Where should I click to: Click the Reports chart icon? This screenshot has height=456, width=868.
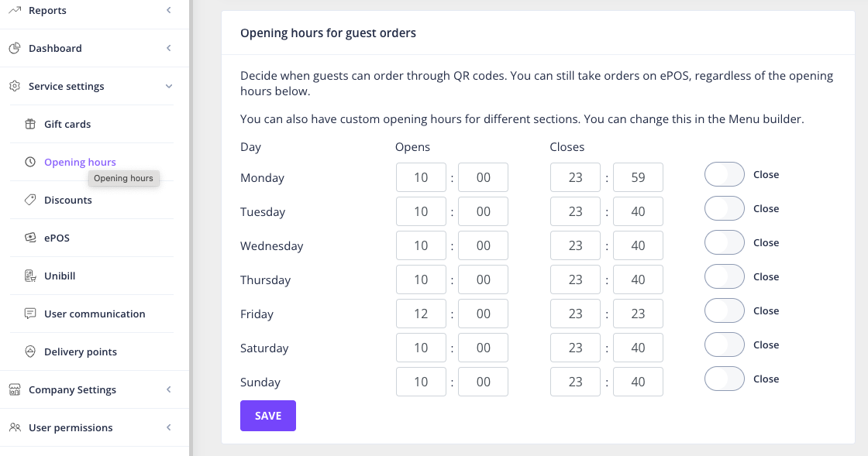[15, 10]
